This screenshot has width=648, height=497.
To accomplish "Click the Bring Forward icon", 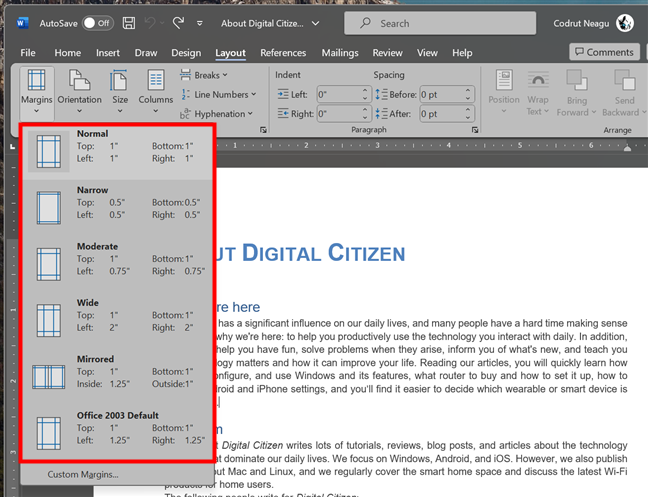I will tap(577, 79).
